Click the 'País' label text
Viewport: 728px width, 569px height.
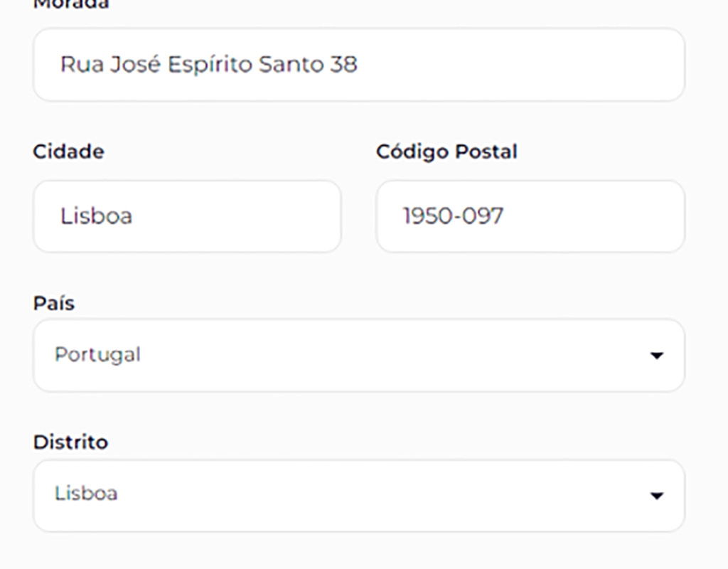[x=53, y=303]
